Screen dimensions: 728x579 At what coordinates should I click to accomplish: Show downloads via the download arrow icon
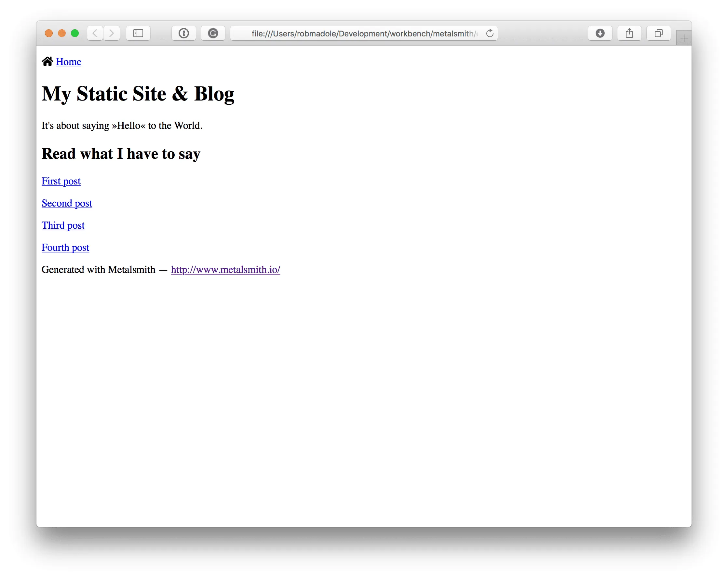click(600, 33)
